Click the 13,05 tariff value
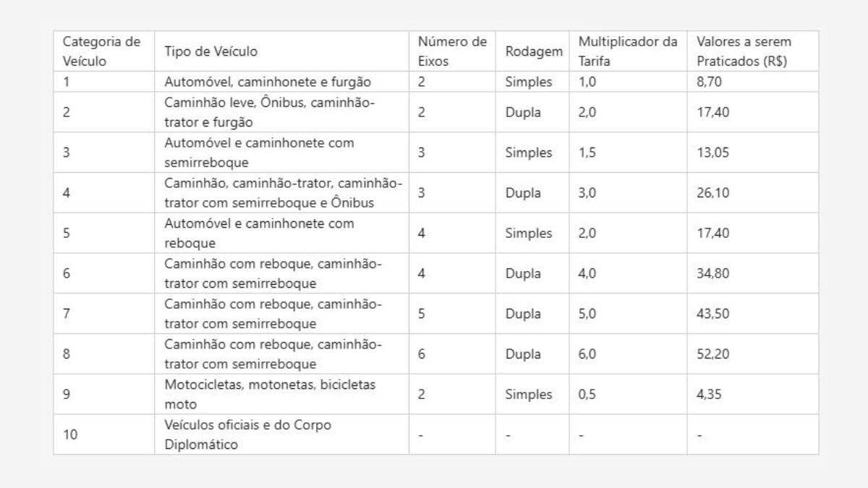 [x=712, y=153]
